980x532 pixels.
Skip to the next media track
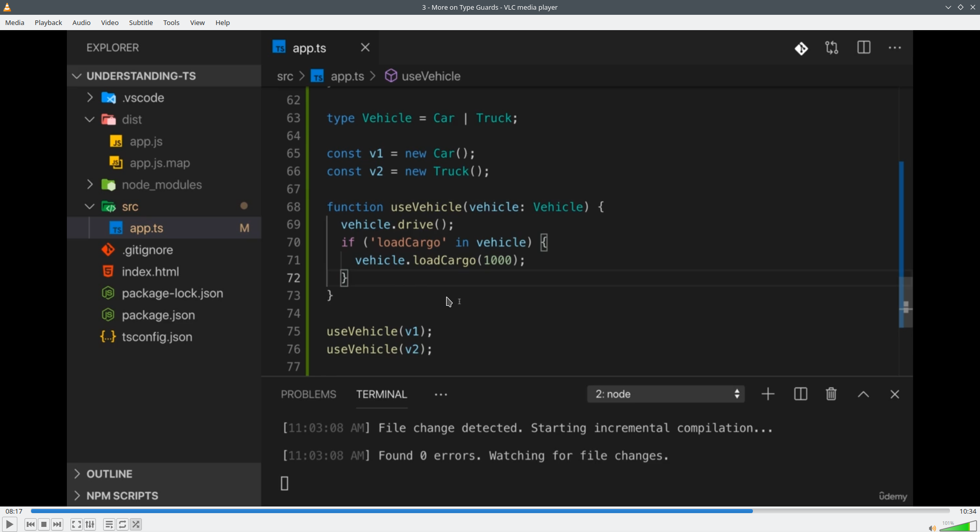58,524
